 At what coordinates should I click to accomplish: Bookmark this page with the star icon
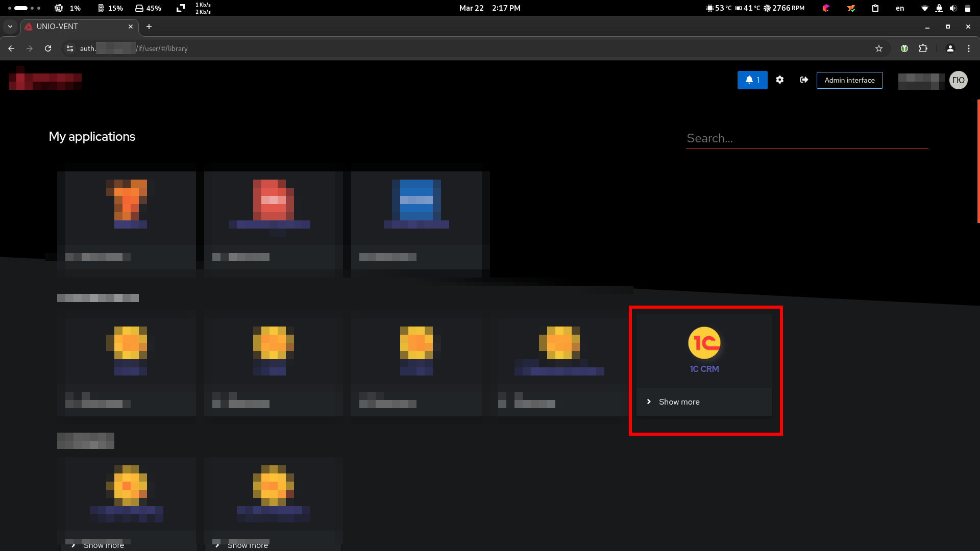pos(878,48)
